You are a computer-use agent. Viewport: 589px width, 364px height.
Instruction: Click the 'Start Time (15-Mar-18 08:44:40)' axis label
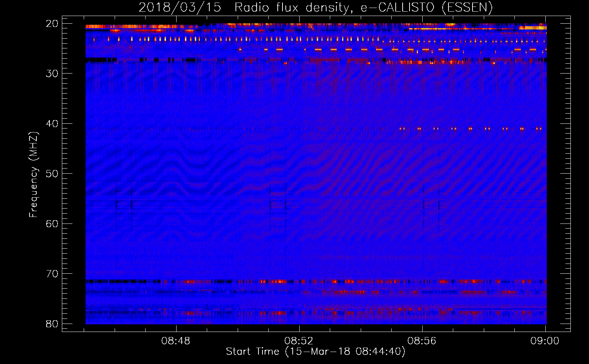coord(316,352)
